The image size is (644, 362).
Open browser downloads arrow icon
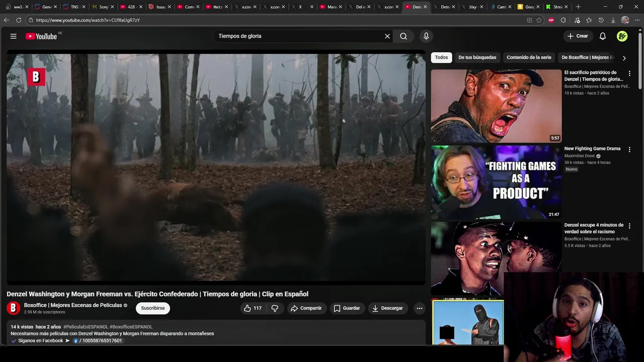click(x=613, y=20)
